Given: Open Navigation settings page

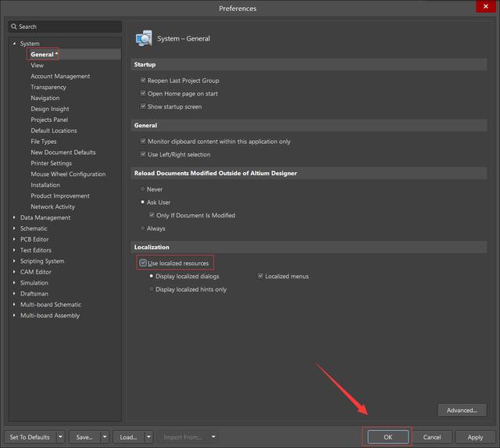Looking at the screenshot, I should point(45,98).
